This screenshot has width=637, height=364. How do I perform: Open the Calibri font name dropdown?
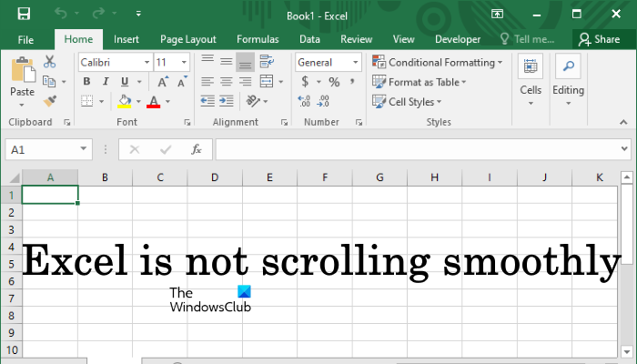(x=145, y=62)
